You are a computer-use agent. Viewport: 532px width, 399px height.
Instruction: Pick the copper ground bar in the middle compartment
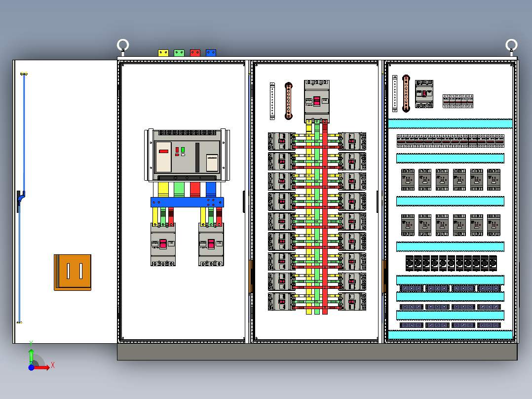(x=288, y=101)
